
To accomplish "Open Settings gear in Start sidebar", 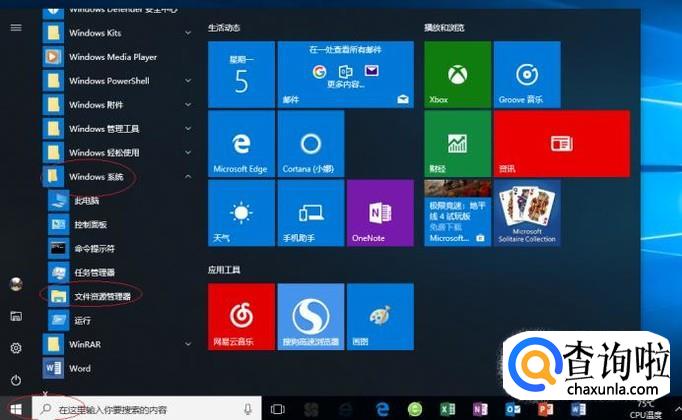I will [x=16, y=348].
